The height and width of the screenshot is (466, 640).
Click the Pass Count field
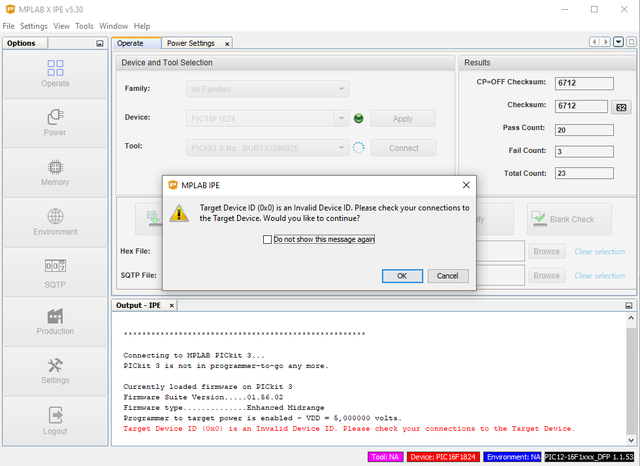coord(584,130)
